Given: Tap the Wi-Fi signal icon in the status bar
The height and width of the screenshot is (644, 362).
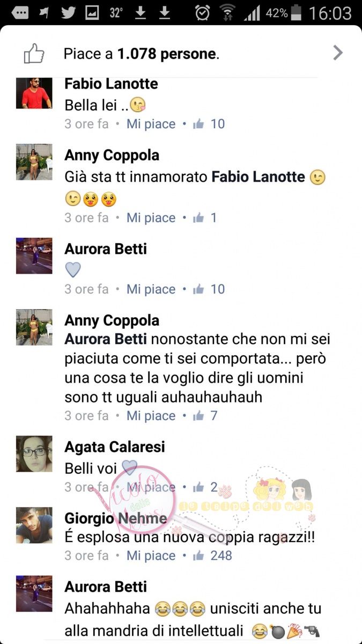Looking at the screenshot, I should (227, 13).
